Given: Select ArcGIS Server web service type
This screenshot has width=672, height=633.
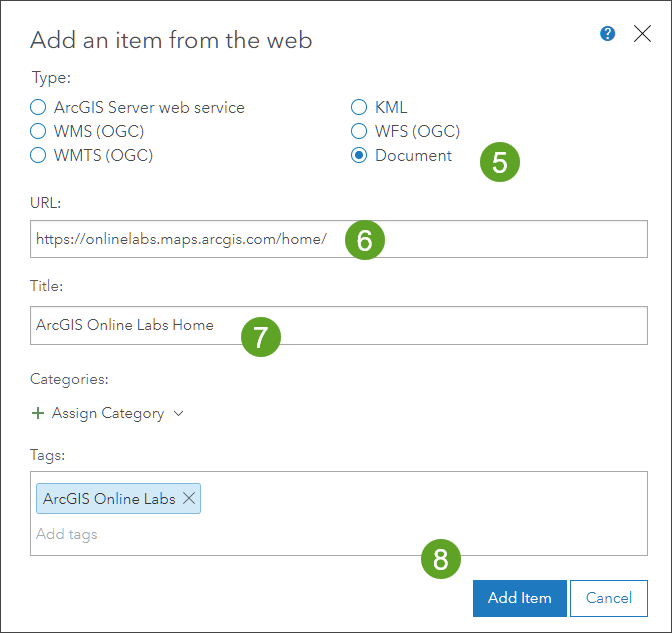Looking at the screenshot, I should coord(38,107).
